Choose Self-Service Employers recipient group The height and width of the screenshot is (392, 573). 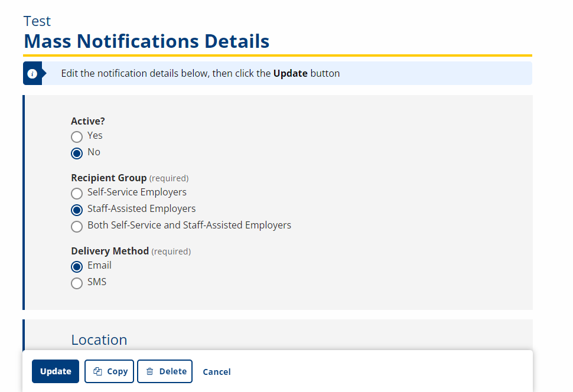(x=77, y=194)
